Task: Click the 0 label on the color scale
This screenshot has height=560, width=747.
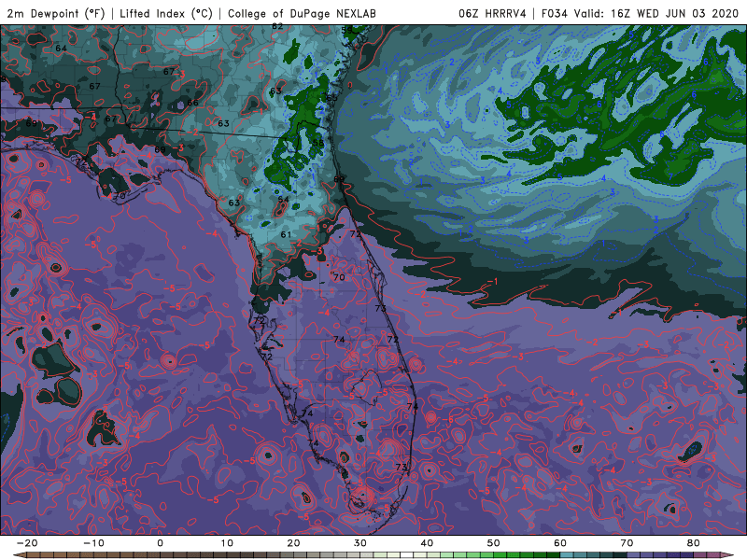Action: coord(160,543)
